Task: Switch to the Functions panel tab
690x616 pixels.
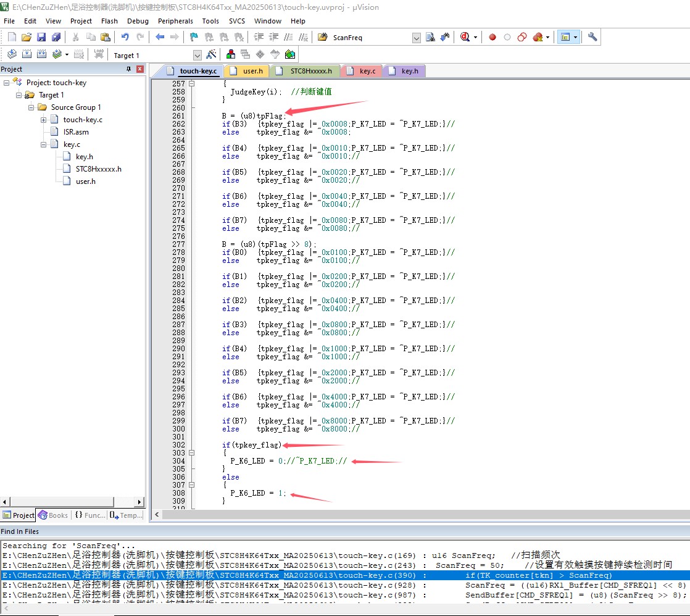Action: click(x=89, y=515)
